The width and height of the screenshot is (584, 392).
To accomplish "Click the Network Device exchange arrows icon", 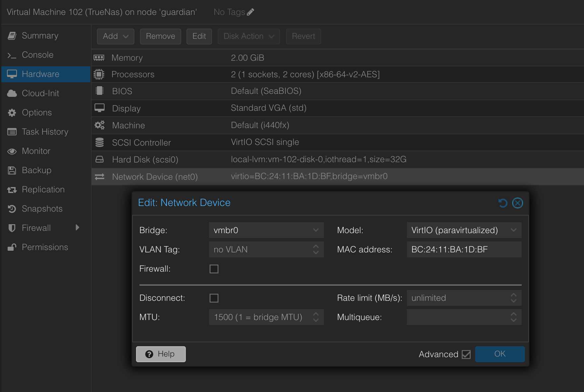I will (100, 177).
